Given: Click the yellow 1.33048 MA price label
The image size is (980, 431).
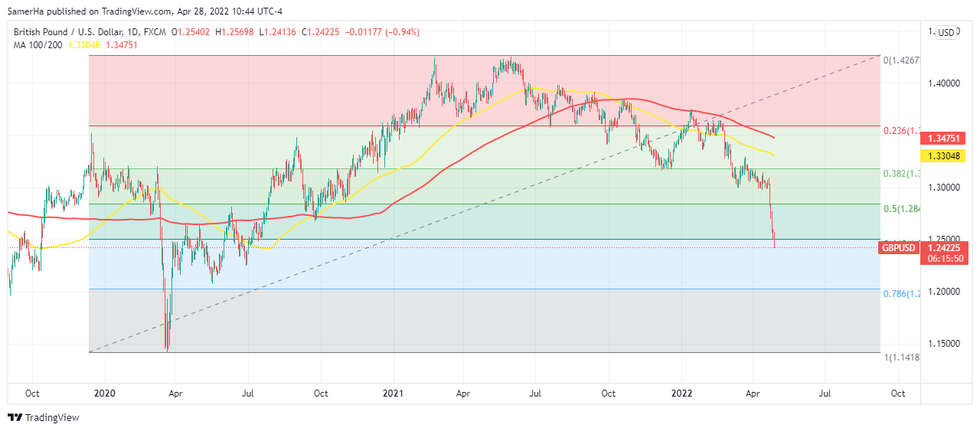Looking at the screenshot, I should [946, 155].
